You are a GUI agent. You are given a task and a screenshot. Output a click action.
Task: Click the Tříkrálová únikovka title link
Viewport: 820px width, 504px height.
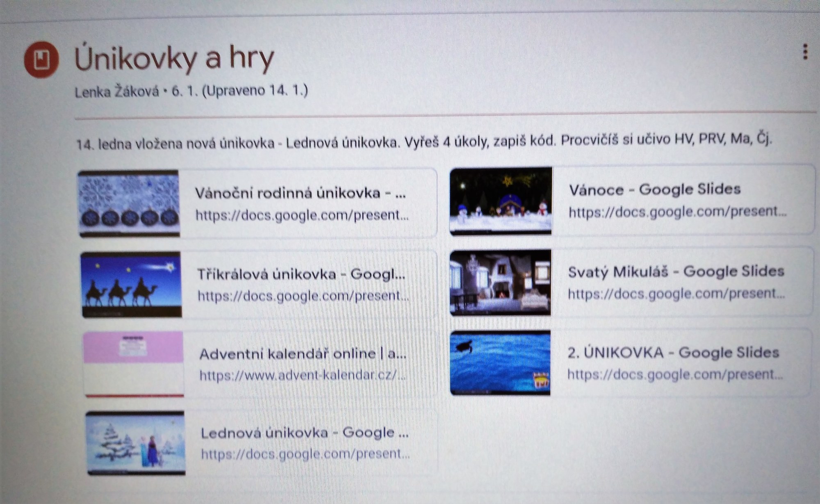(x=301, y=274)
